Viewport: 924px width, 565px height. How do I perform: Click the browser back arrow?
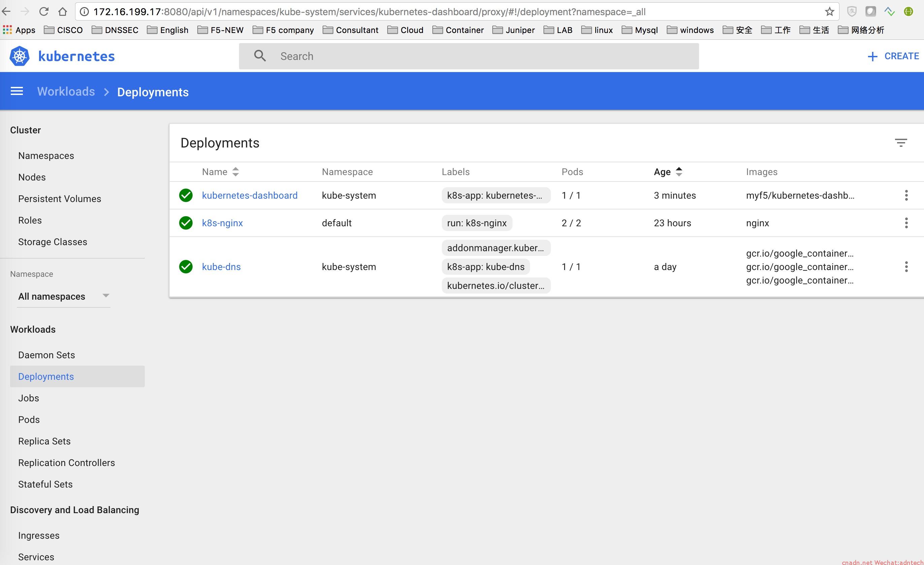pos(6,12)
